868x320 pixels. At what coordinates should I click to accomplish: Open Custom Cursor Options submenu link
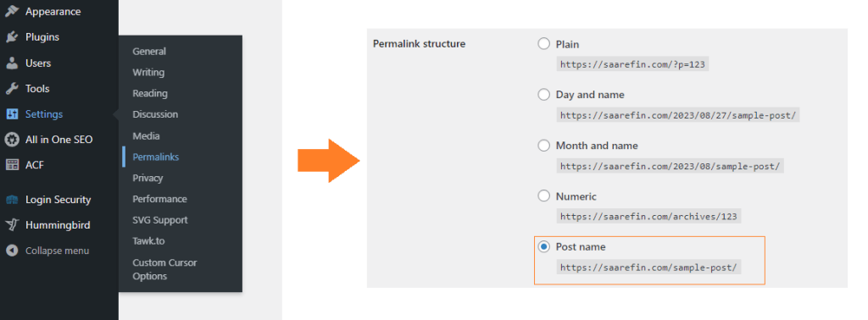click(x=164, y=269)
